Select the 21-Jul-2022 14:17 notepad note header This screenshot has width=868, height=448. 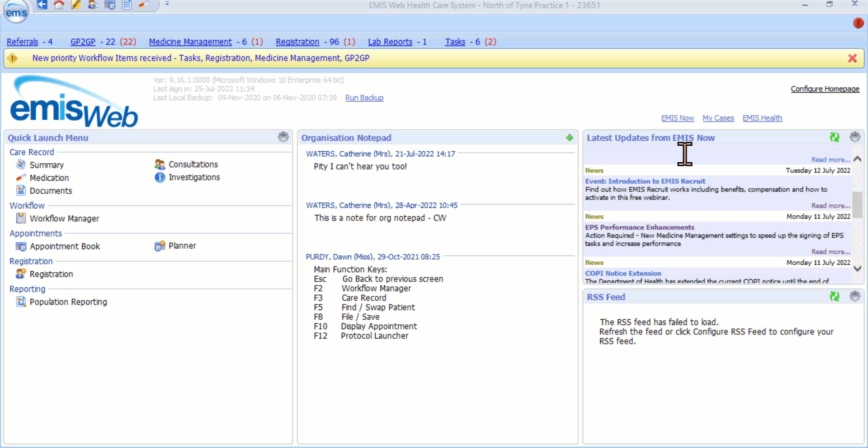[x=380, y=154]
